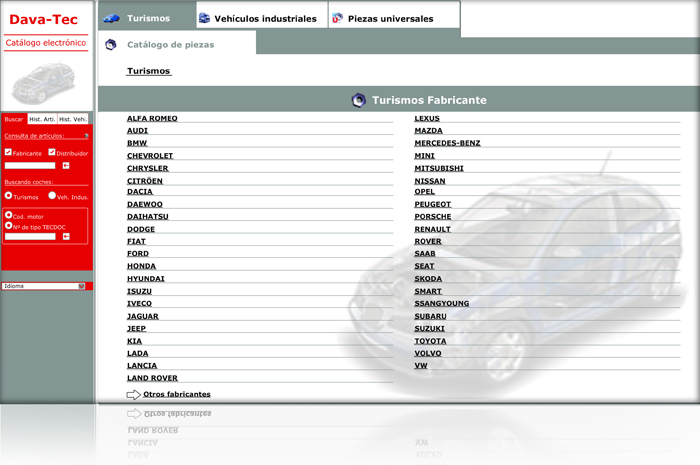Viewport: 700px width, 465px height.
Task: Open the OPEL manufacturer link
Action: tap(425, 191)
